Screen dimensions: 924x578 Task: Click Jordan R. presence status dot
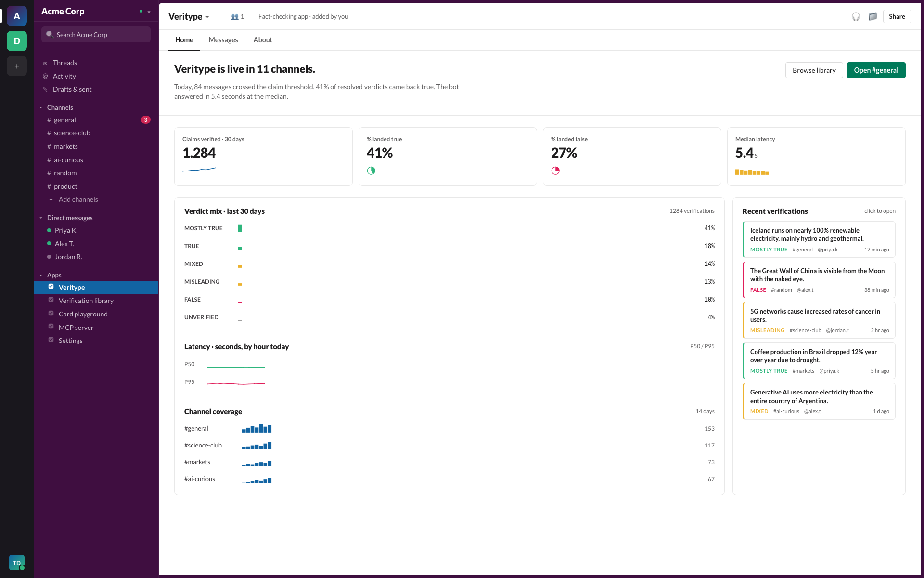tap(49, 257)
